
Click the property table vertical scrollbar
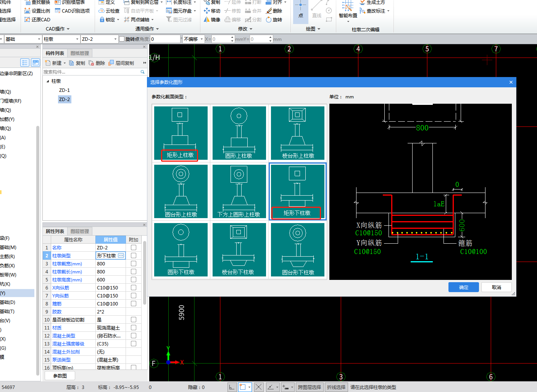(x=145, y=273)
